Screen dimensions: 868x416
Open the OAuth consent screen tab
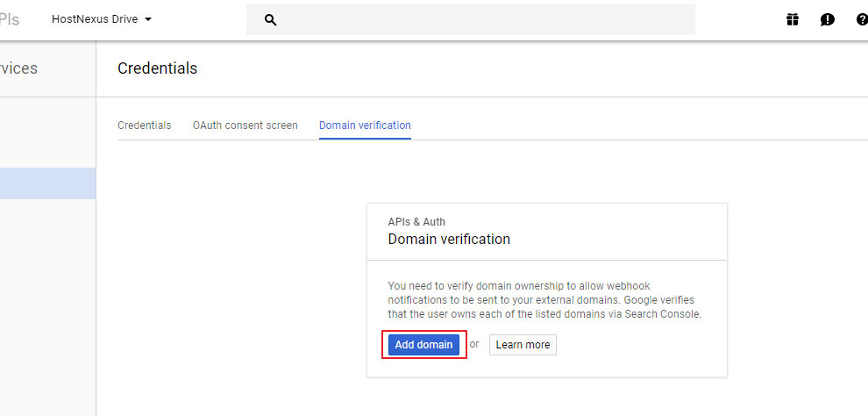click(245, 126)
